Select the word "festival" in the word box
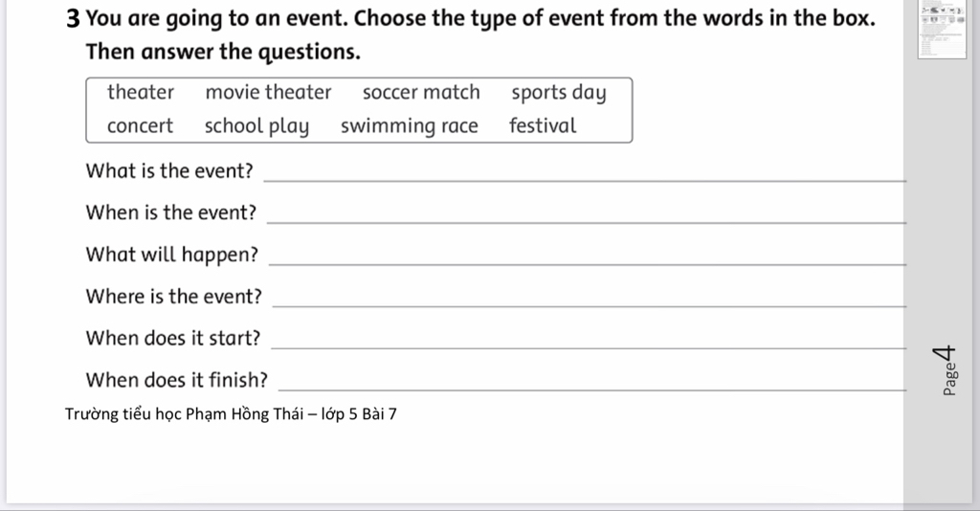This screenshot has height=511, width=980. click(x=543, y=125)
